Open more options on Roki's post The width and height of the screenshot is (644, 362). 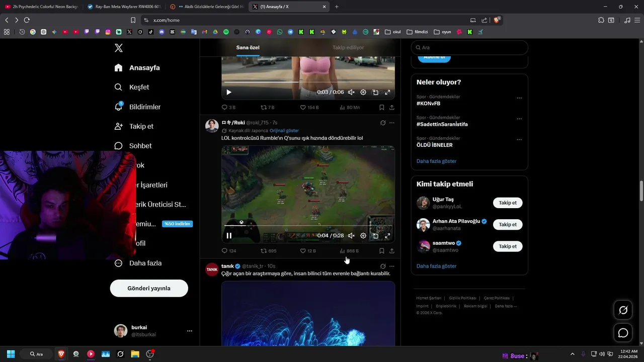[392, 123]
